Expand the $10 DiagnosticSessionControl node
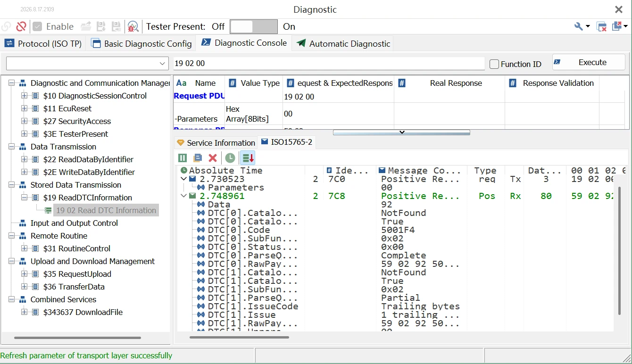 [25, 96]
